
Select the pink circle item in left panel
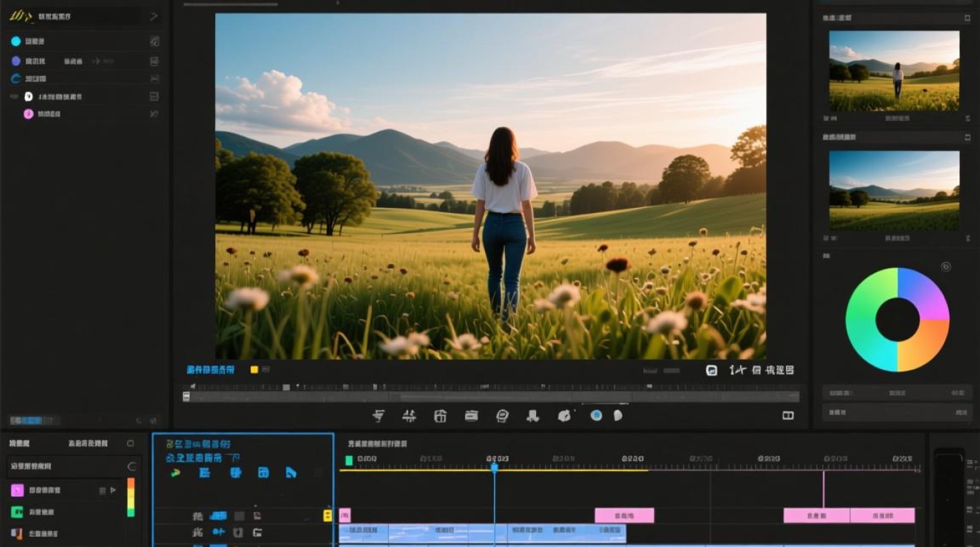[28, 114]
